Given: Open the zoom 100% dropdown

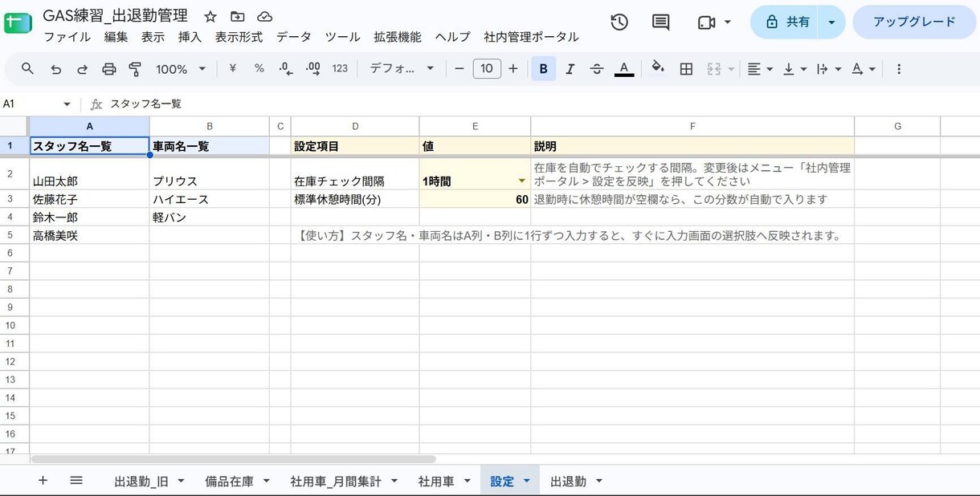Looking at the screenshot, I should [181, 69].
